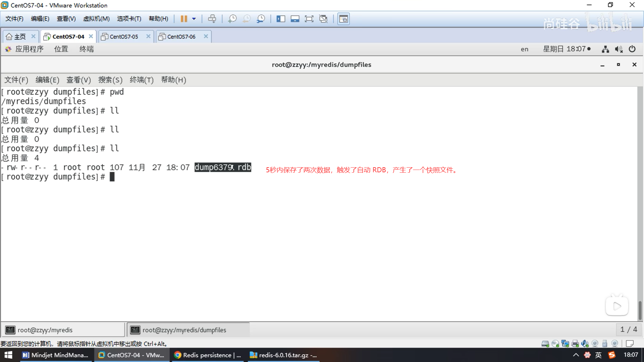Open the snapshot manager

coord(261,19)
